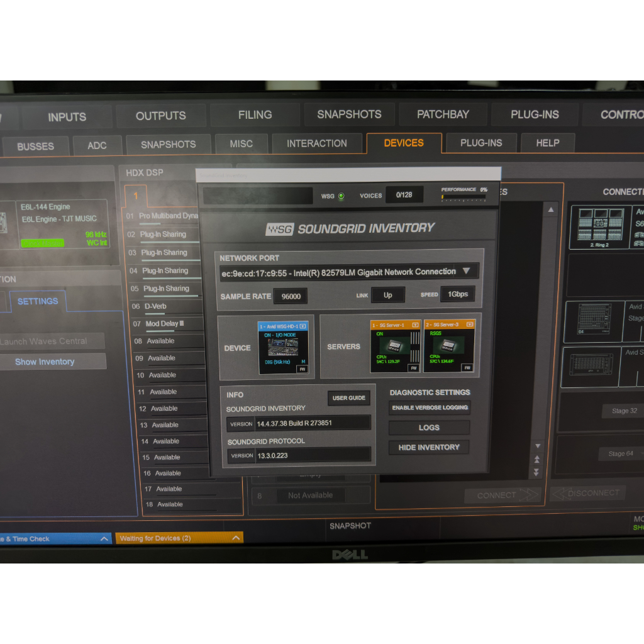The height and width of the screenshot is (644, 644).
Task: Open the top-row Plug-Ins tab
Action: pyautogui.click(x=535, y=114)
